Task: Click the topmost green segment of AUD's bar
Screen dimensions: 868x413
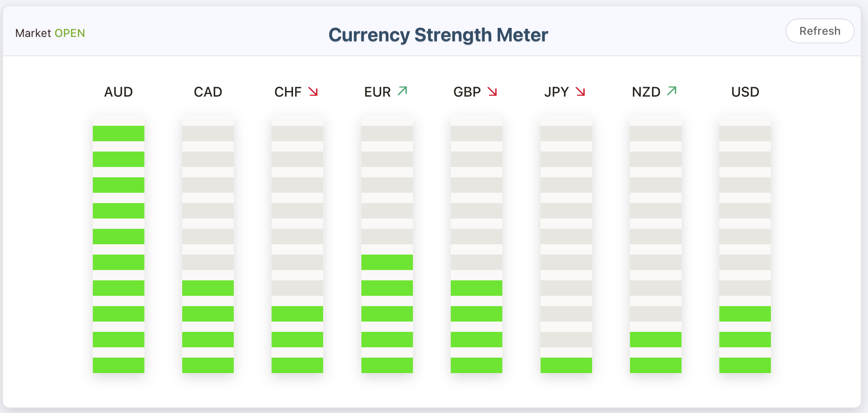Action: coord(118,134)
